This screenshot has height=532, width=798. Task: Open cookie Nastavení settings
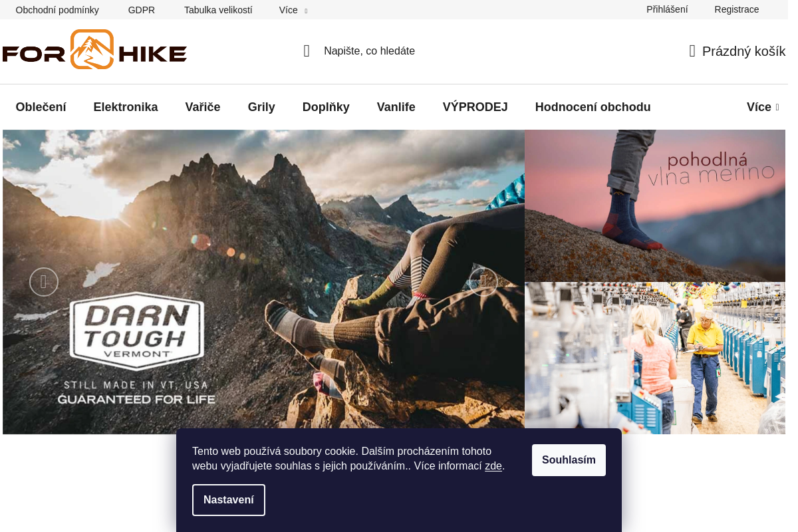tap(229, 500)
